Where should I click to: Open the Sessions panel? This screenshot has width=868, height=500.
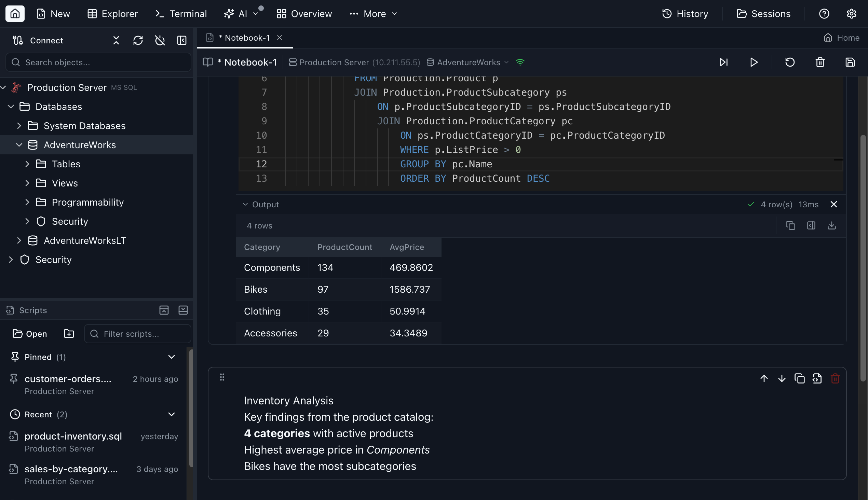pyautogui.click(x=763, y=13)
